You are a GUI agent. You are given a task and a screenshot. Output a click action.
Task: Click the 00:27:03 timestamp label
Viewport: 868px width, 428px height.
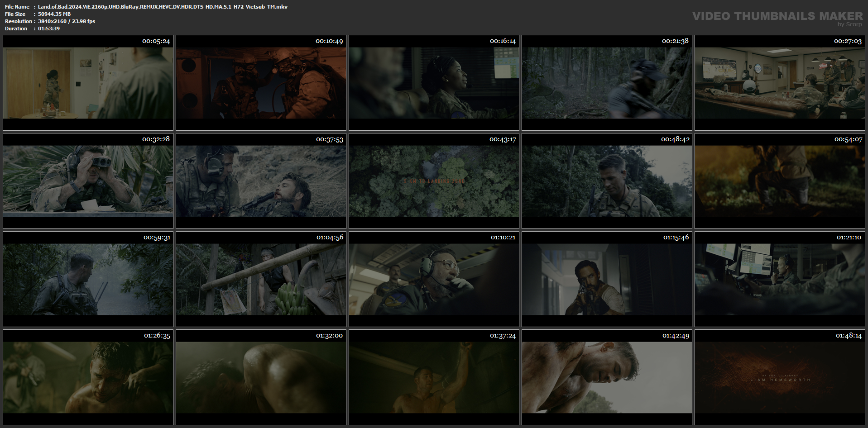click(x=848, y=41)
